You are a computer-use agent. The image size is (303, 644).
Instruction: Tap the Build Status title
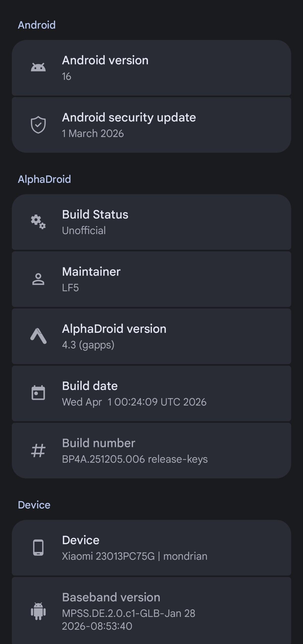click(95, 215)
